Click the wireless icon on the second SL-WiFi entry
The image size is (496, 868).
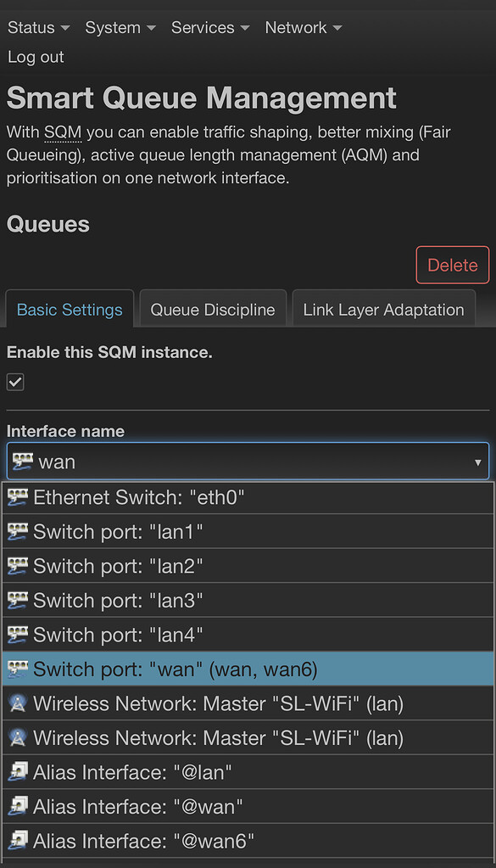coord(18,737)
